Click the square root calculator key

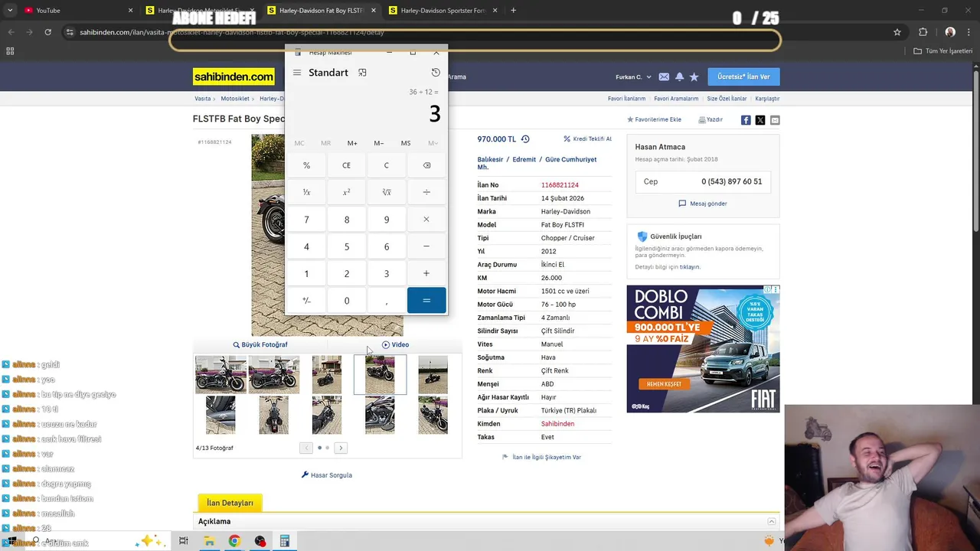click(387, 192)
